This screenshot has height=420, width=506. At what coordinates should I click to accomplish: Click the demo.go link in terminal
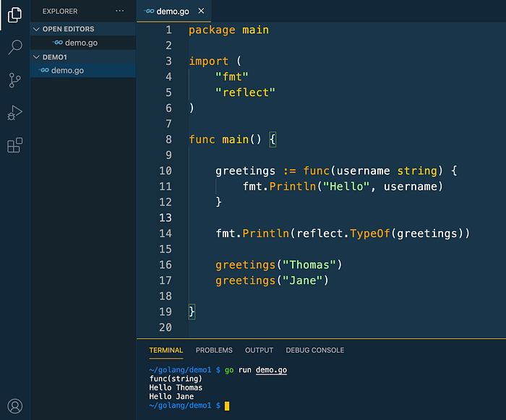pyautogui.click(x=271, y=370)
